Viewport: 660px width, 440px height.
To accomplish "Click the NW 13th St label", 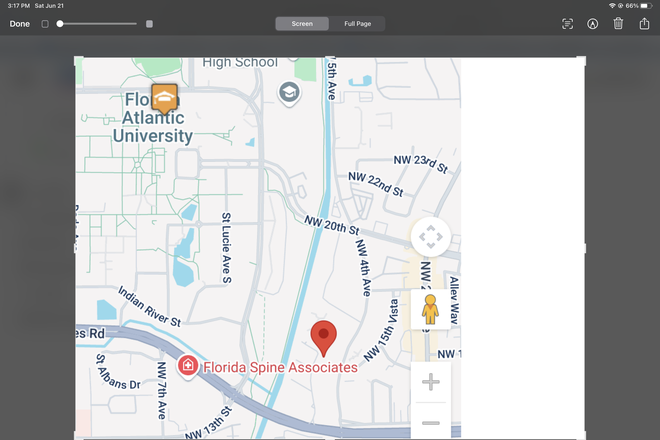I will tap(209, 424).
